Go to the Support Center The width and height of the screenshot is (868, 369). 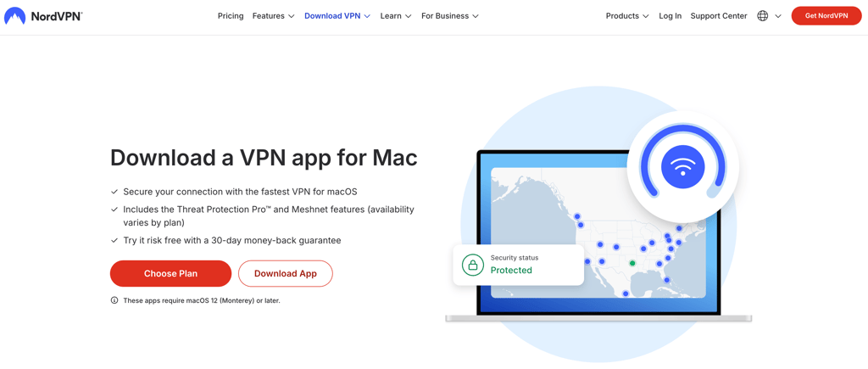click(719, 16)
